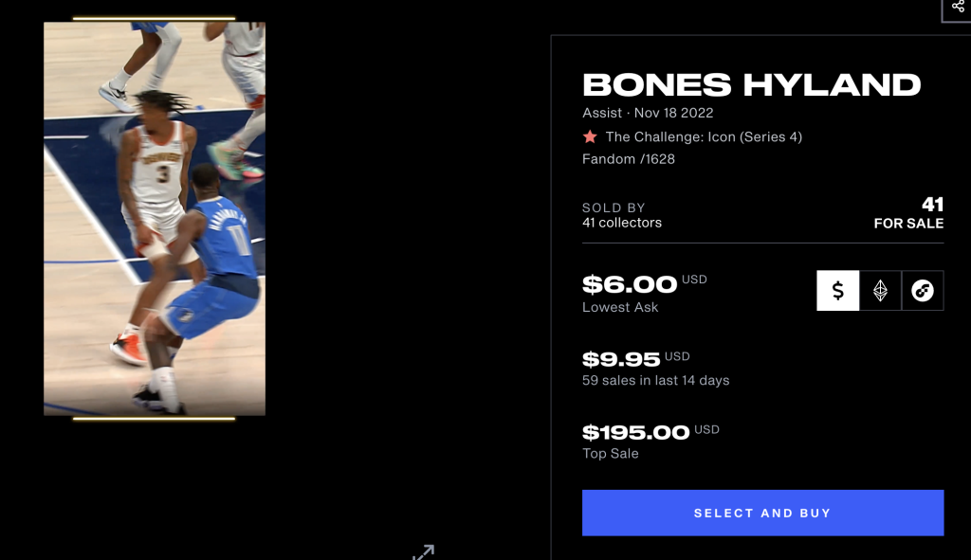The image size is (971, 560).
Task: Click the $195.00 Top Sale price
Action: [x=635, y=433]
